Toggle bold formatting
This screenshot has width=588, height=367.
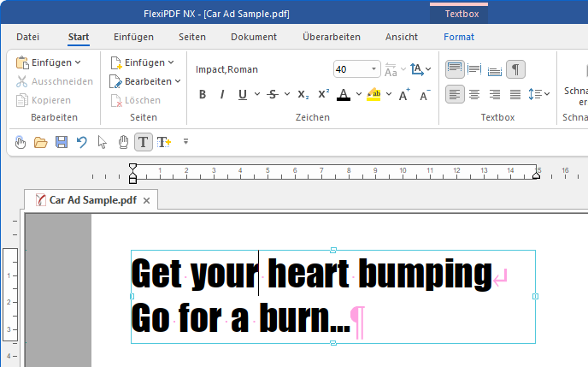pos(203,94)
